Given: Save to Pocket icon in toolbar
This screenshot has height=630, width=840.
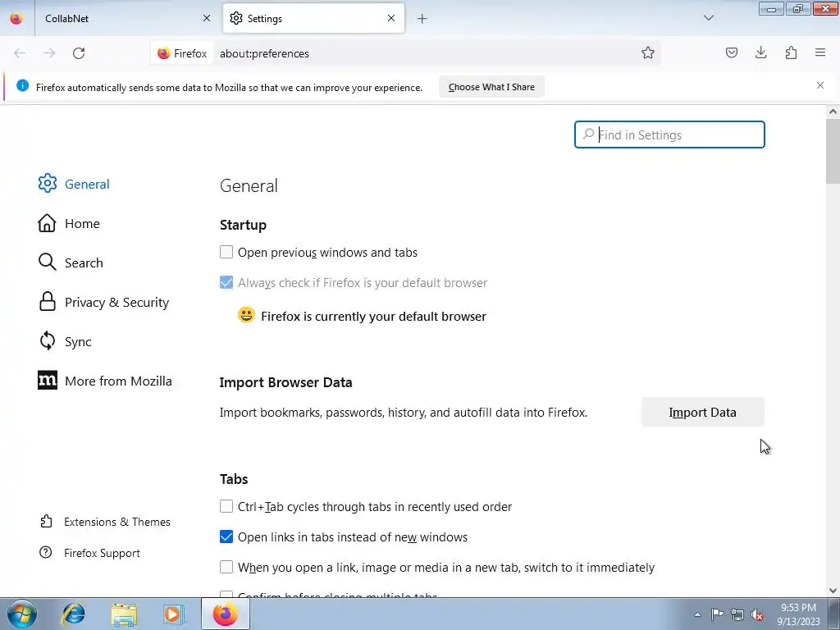Looking at the screenshot, I should click(731, 52).
